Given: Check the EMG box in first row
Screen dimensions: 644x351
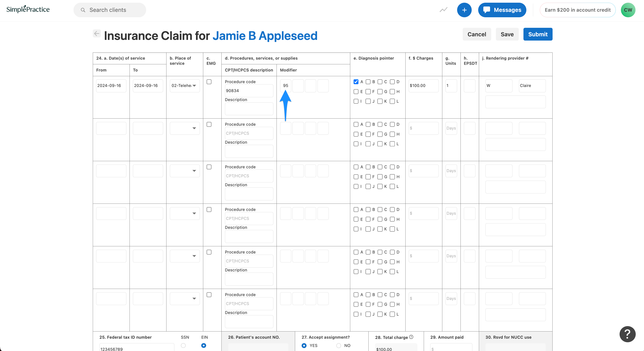Looking at the screenshot, I should point(209,82).
